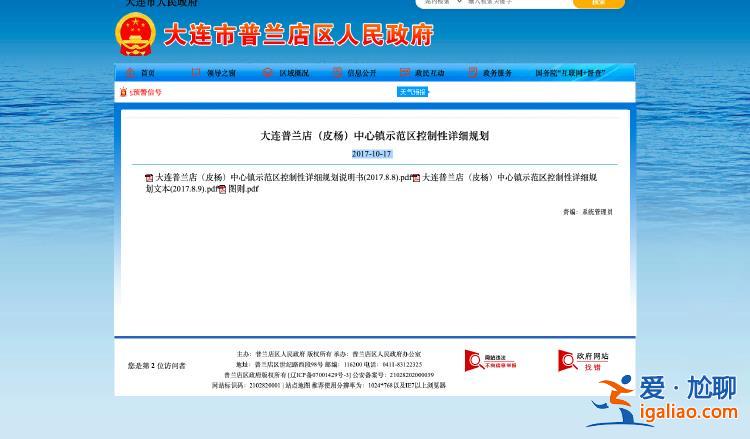Open the 政务服务 nav item
This screenshot has height=439, width=750.
coord(497,73)
